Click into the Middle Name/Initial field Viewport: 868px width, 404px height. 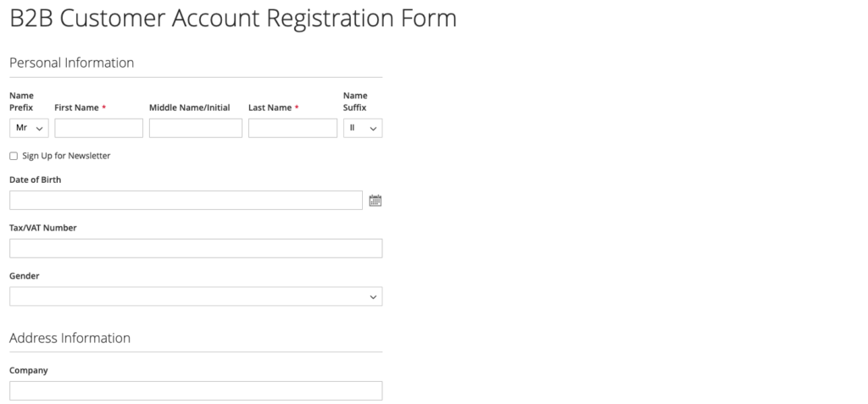(196, 128)
